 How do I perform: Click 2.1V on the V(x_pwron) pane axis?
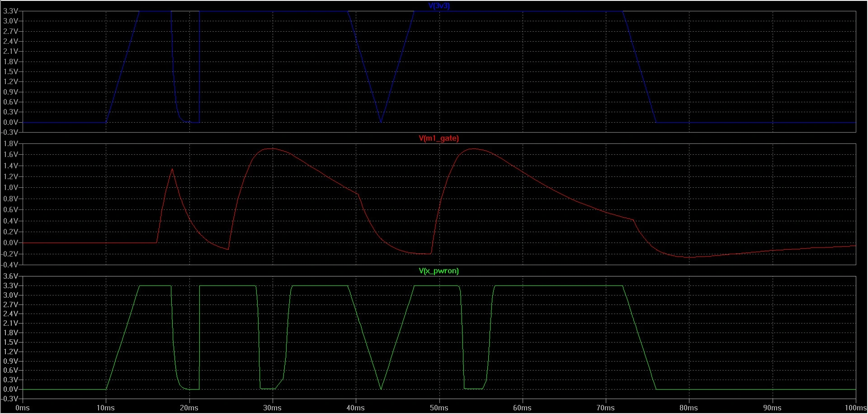point(11,323)
